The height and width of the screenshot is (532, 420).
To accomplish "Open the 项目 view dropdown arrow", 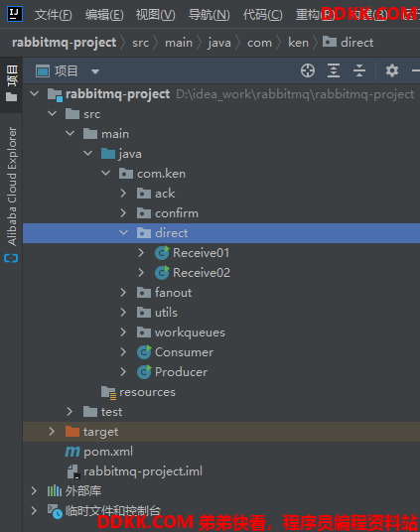I will coord(95,71).
